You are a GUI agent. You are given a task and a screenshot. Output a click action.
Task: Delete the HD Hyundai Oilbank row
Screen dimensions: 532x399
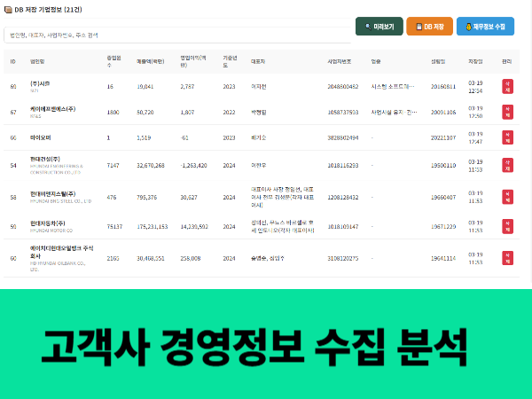coord(507,258)
